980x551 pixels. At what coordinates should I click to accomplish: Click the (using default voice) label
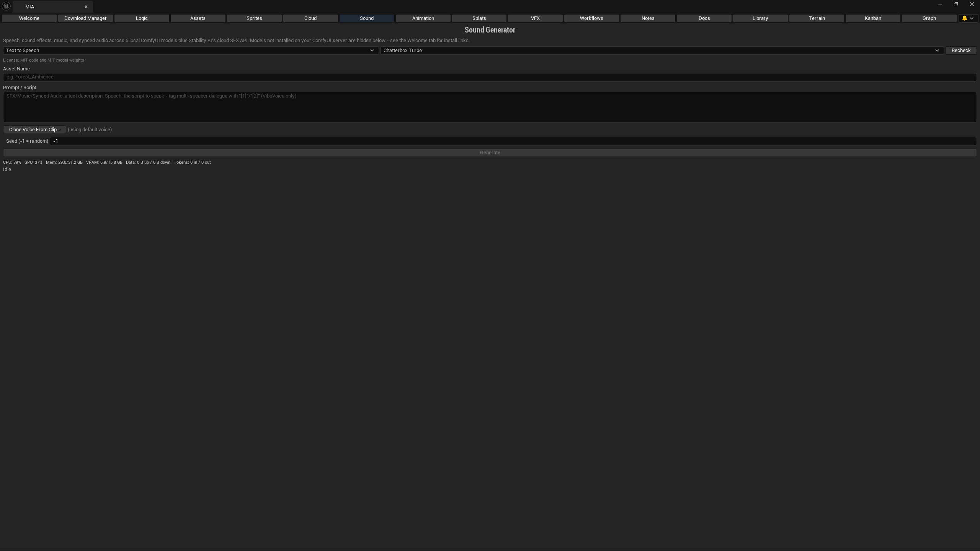[x=90, y=130]
